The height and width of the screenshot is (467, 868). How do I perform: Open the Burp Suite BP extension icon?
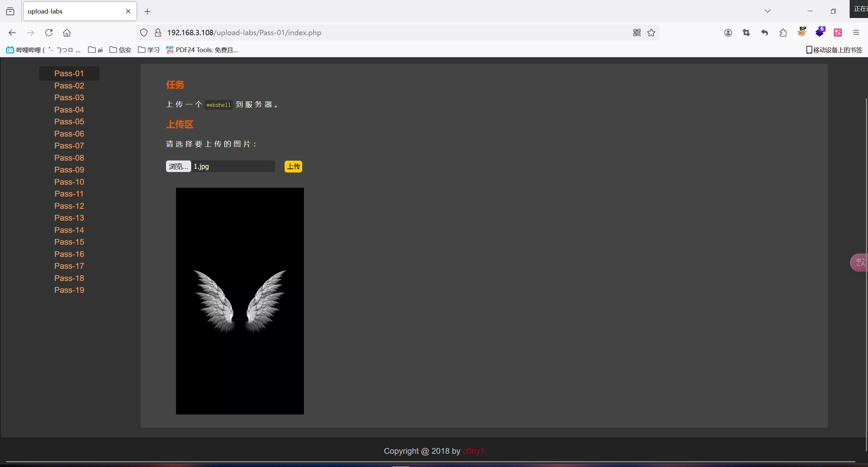coord(802,32)
